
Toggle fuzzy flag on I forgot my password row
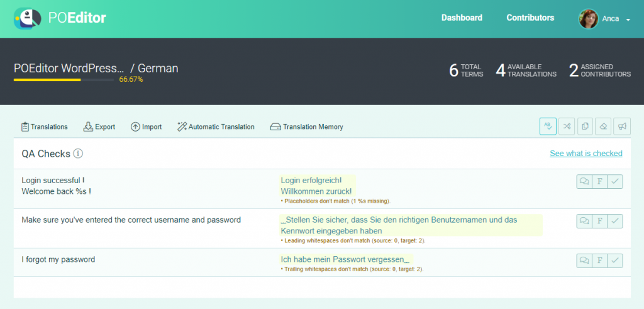click(x=599, y=261)
